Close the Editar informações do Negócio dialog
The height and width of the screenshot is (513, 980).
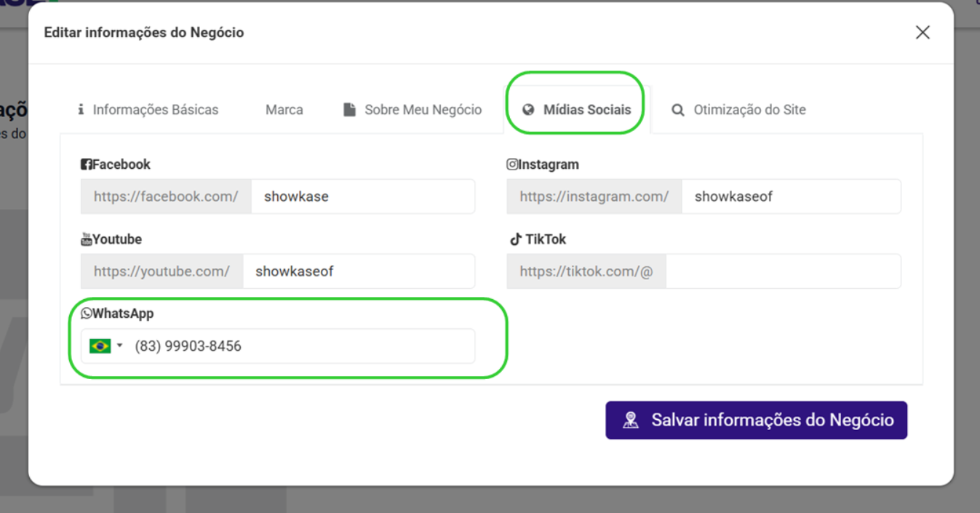[x=923, y=32]
